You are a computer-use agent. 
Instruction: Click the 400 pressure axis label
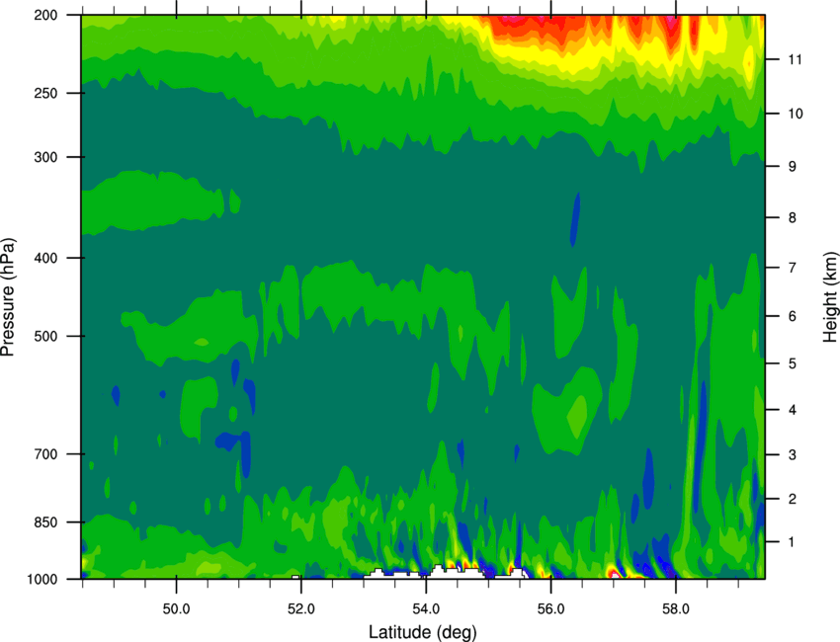46,258
